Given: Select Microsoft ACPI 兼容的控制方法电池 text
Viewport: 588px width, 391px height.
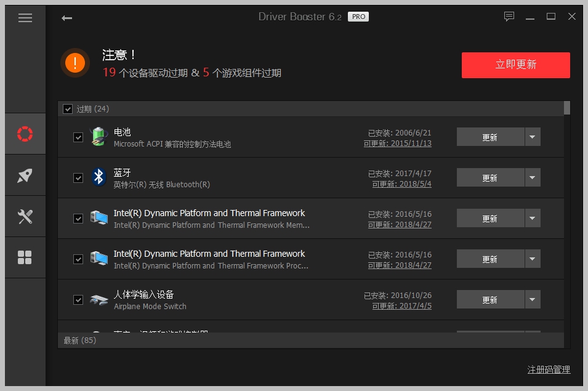Looking at the screenshot, I should [172, 144].
